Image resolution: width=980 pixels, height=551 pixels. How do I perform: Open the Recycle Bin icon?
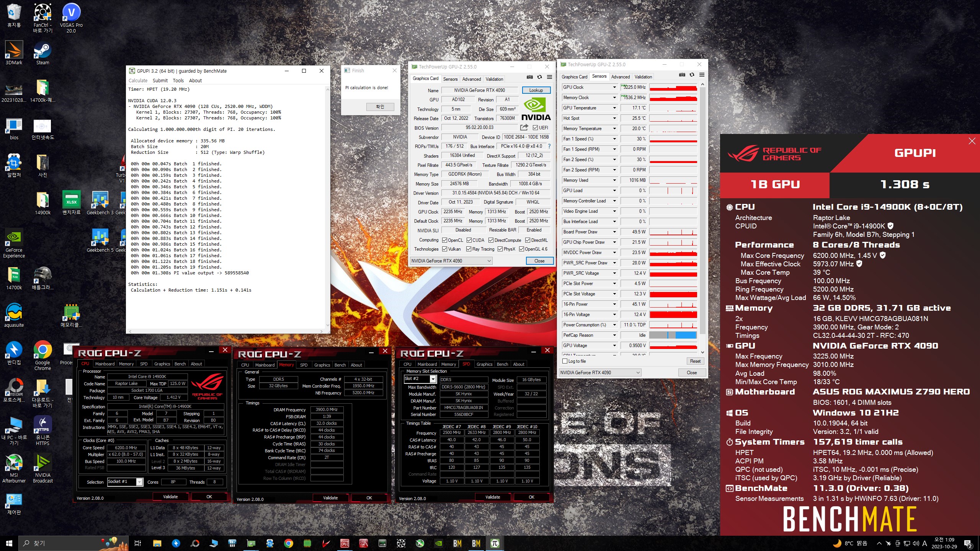14,15
